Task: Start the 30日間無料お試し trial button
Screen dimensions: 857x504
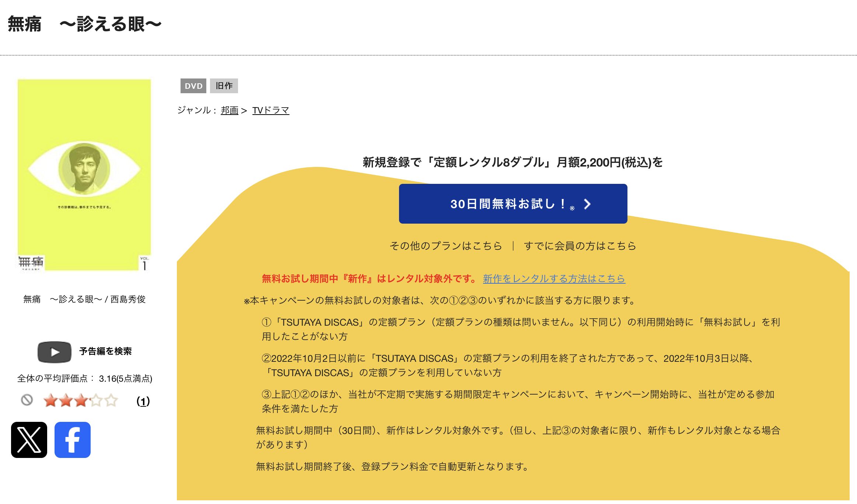Action: 513,204
